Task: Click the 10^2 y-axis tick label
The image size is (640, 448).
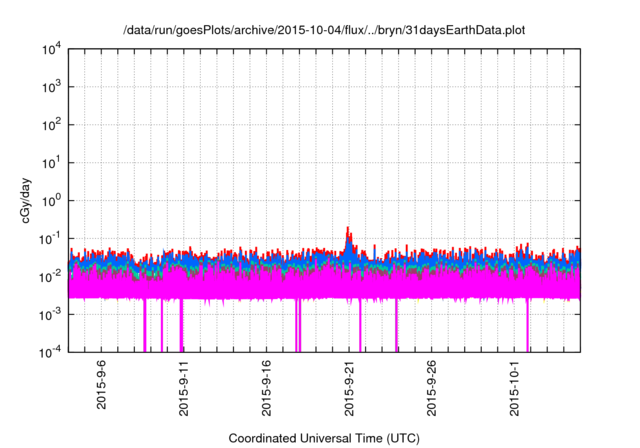Action: (52, 124)
